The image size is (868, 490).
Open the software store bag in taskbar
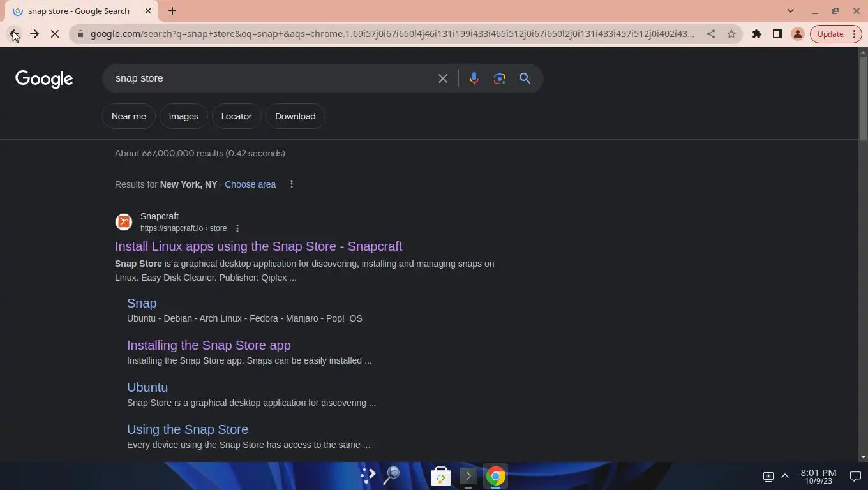(x=441, y=476)
